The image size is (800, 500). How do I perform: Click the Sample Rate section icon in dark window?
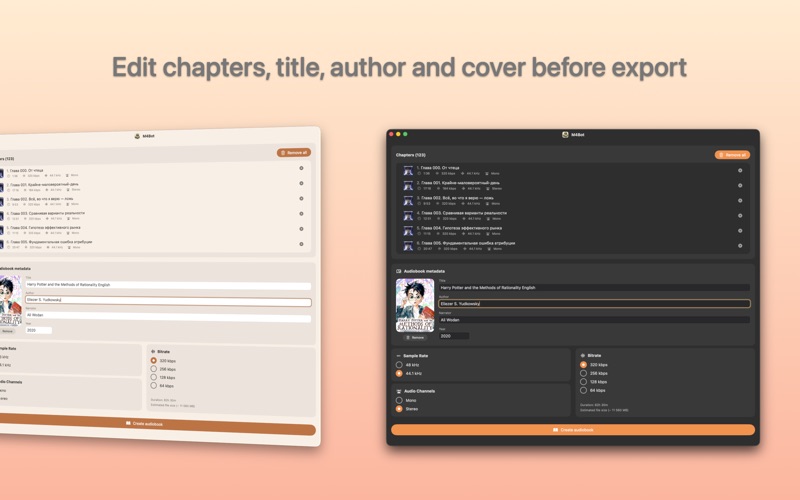pyautogui.click(x=398, y=356)
